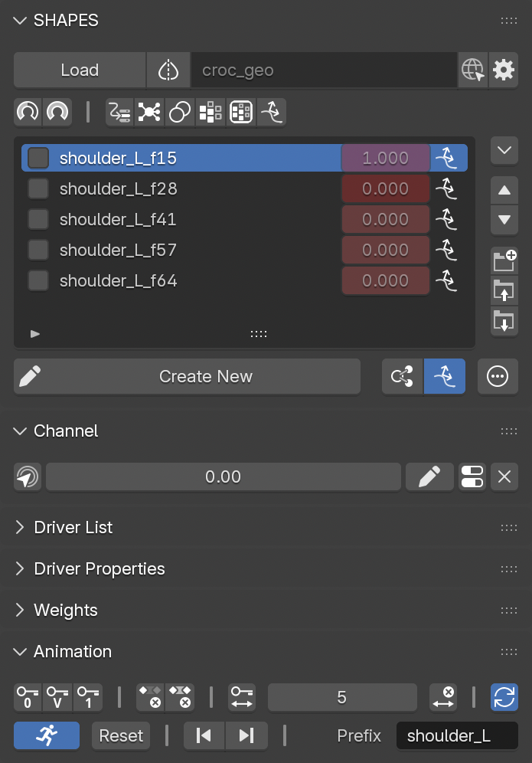Click the 0.00 Channel value slider
The width and height of the screenshot is (532, 763).
coord(224,476)
